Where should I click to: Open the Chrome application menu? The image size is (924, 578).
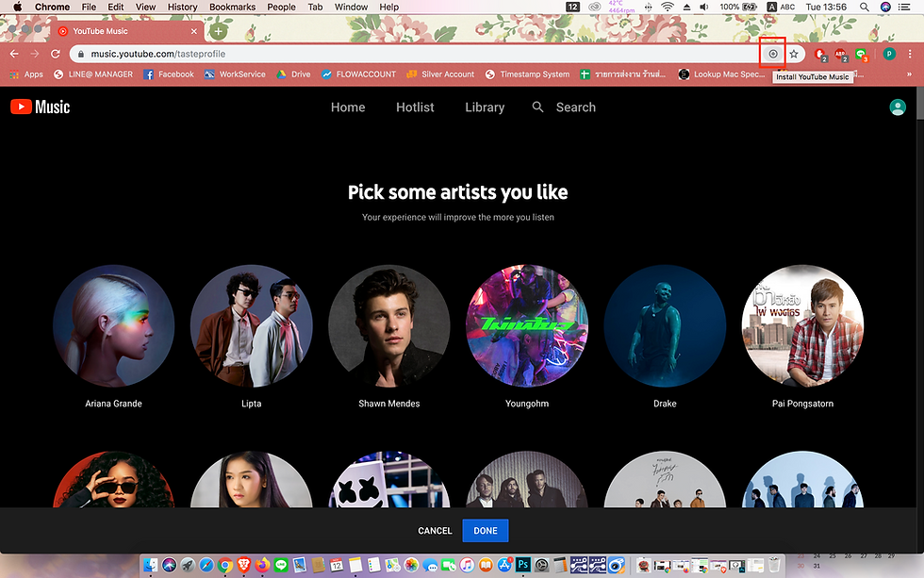point(52,7)
